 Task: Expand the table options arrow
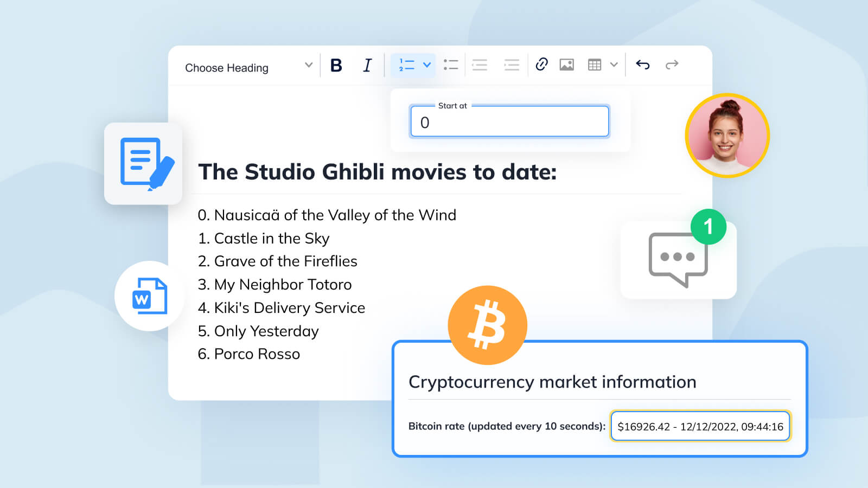click(614, 65)
